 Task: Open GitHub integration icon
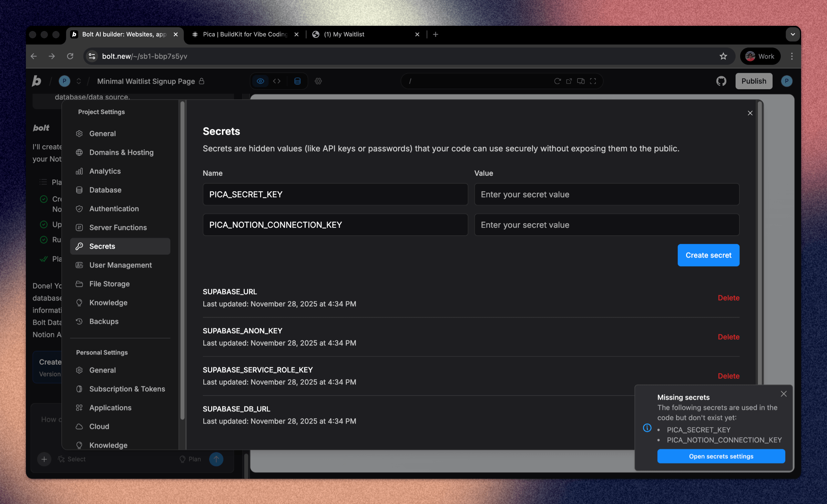pyautogui.click(x=721, y=81)
